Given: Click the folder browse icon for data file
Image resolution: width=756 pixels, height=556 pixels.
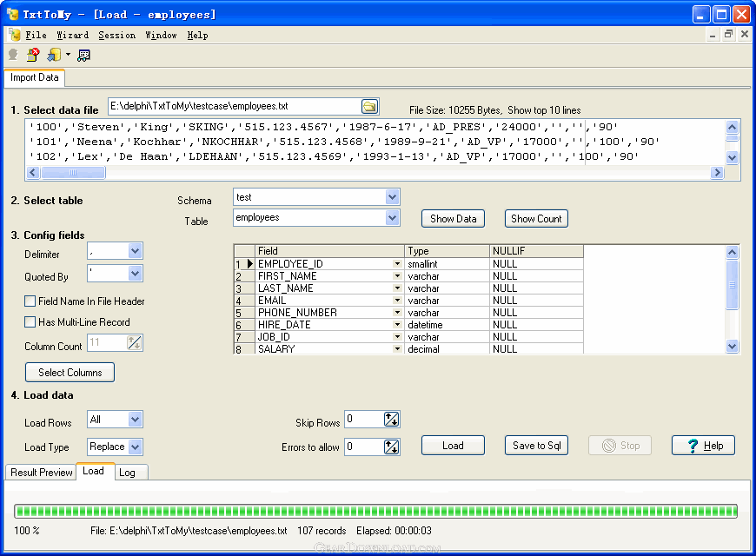Looking at the screenshot, I should 370,107.
